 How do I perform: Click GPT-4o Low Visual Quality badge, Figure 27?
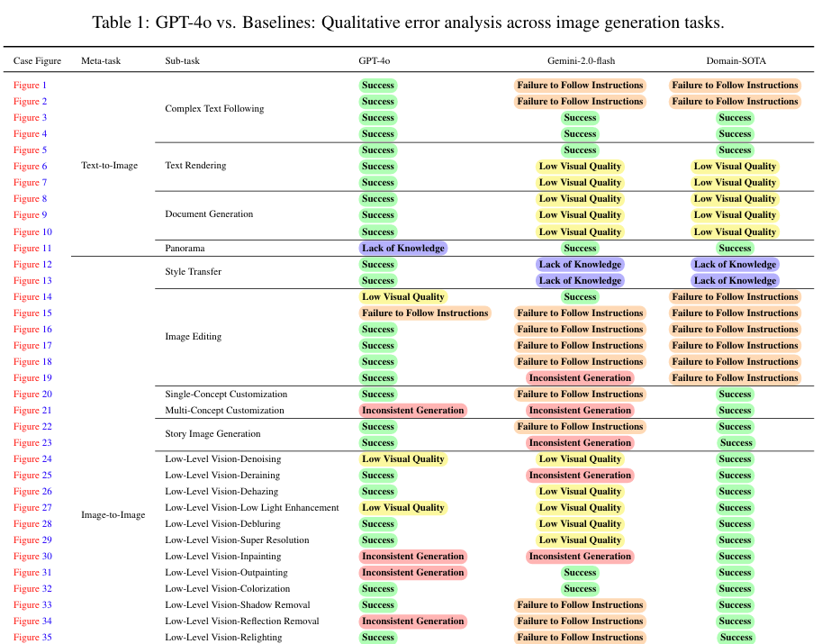[403, 508]
